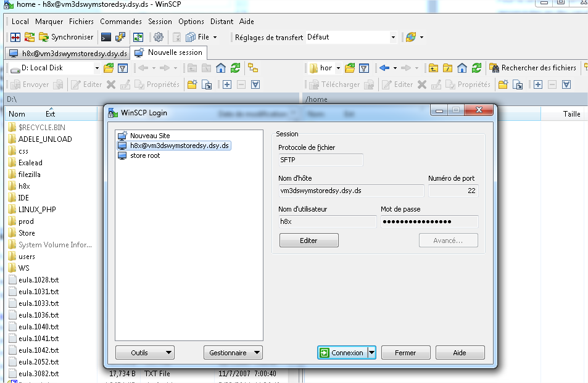Open the Gestionnaire dropdown button
588x383 pixels.
(x=233, y=353)
